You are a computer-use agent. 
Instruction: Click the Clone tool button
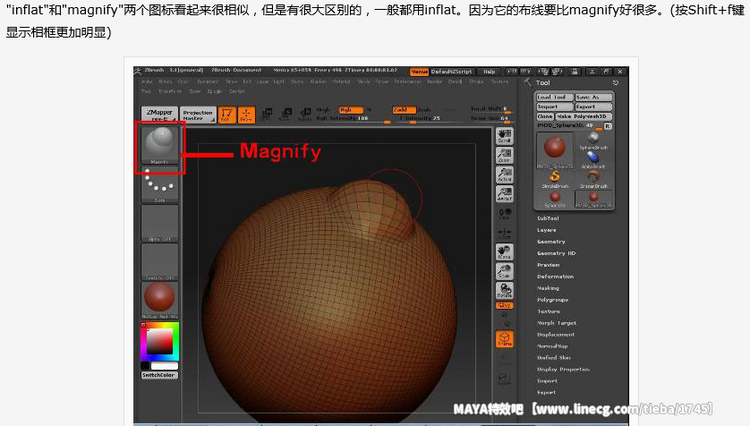click(x=544, y=116)
